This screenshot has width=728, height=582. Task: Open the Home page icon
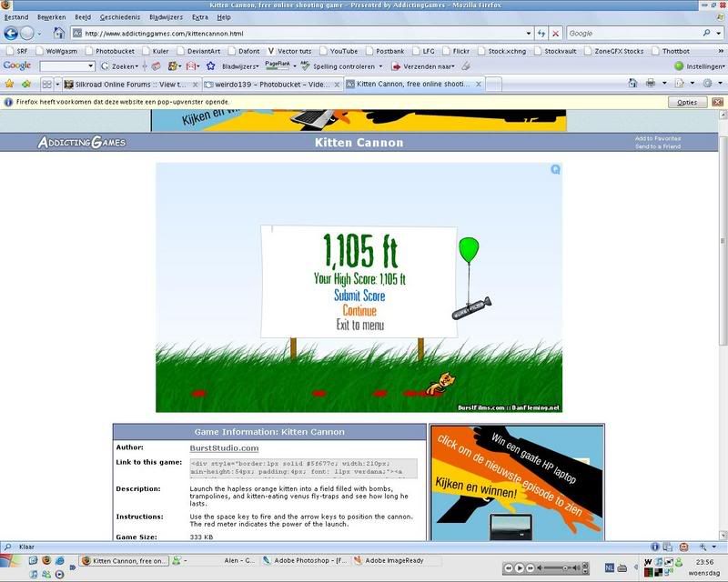pyautogui.click(x=58, y=33)
